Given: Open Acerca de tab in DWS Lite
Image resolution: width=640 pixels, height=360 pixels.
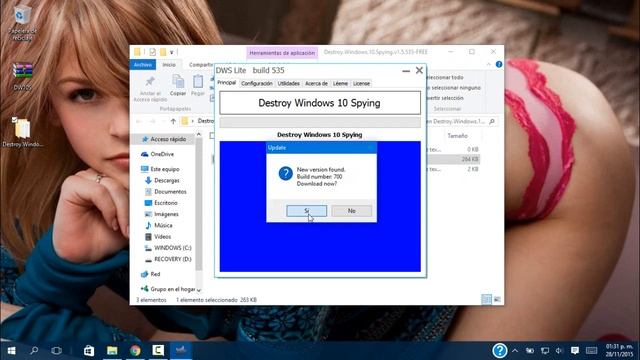Looking at the screenshot, I should point(316,83).
